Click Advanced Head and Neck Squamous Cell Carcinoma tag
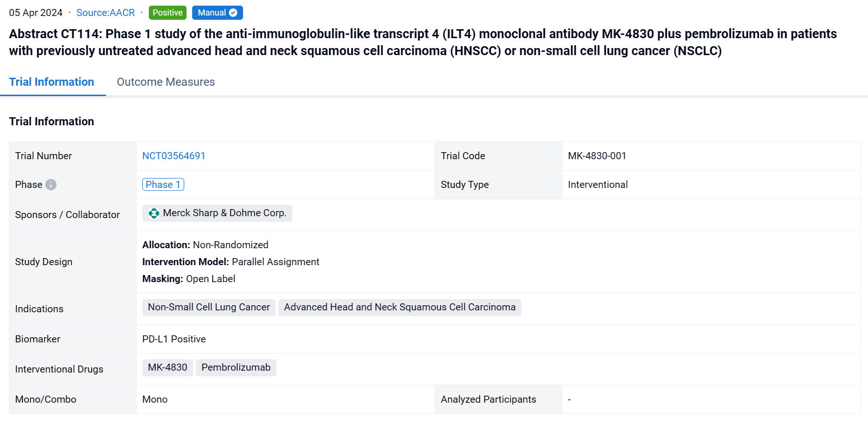This screenshot has height=422, width=868. [x=399, y=307]
